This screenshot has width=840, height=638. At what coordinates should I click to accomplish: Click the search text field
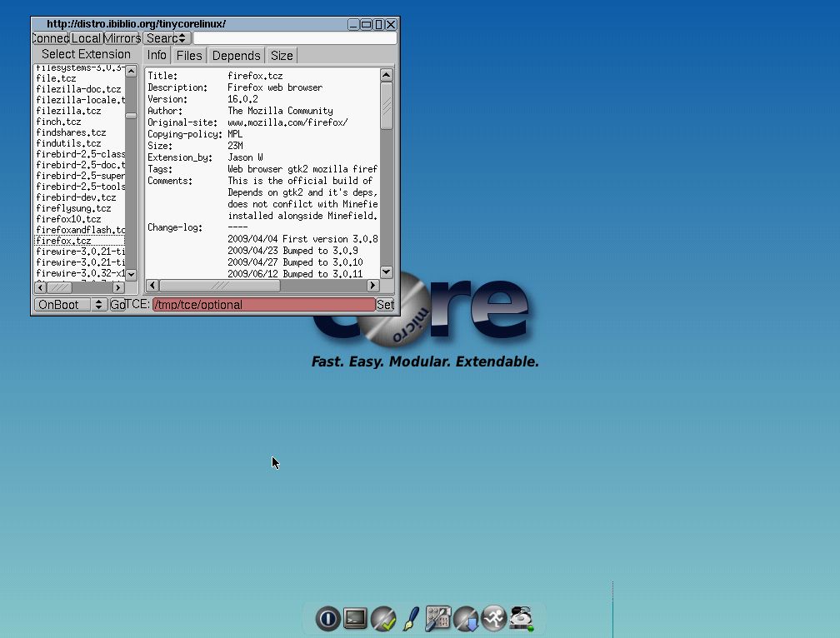pyautogui.click(x=295, y=38)
